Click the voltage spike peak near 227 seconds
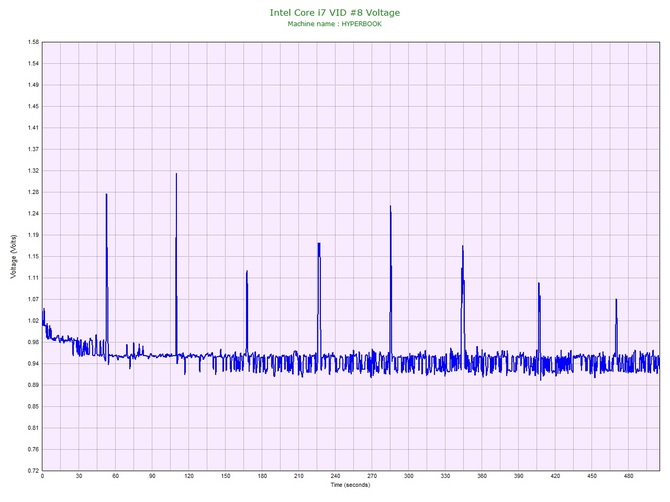670x502 pixels. 319,244
